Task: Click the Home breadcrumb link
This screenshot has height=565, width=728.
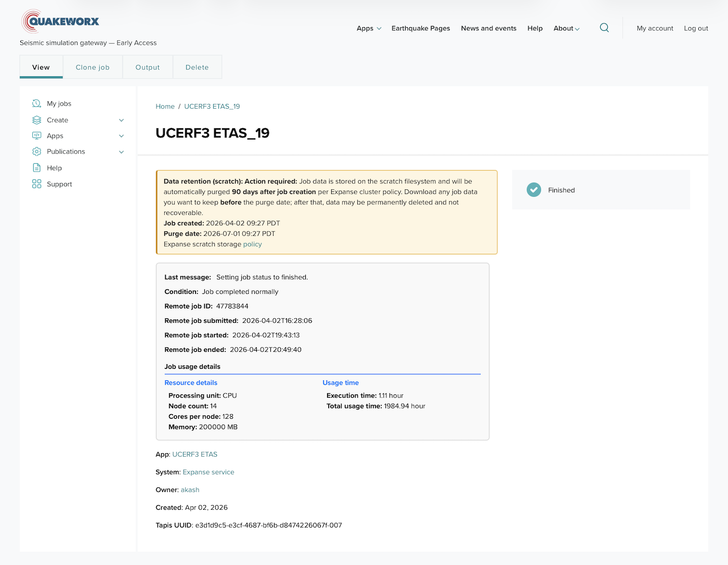Action: pyautogui.click(x=165, y=106)
